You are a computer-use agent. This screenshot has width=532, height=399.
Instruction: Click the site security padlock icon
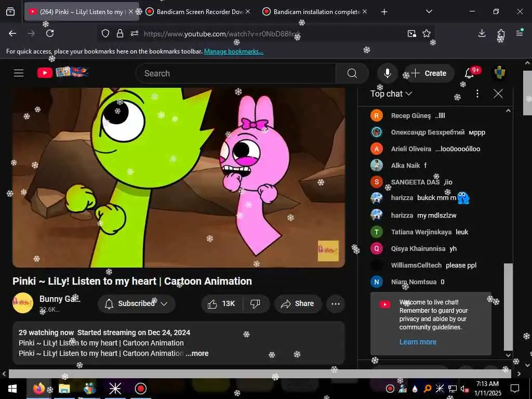point(120,33)
